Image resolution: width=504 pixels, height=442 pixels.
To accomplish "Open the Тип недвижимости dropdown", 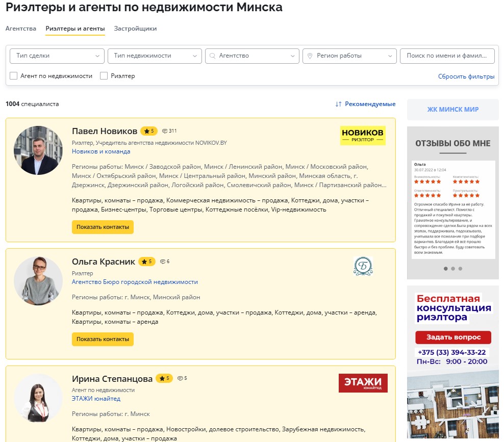I will point(155,56).
